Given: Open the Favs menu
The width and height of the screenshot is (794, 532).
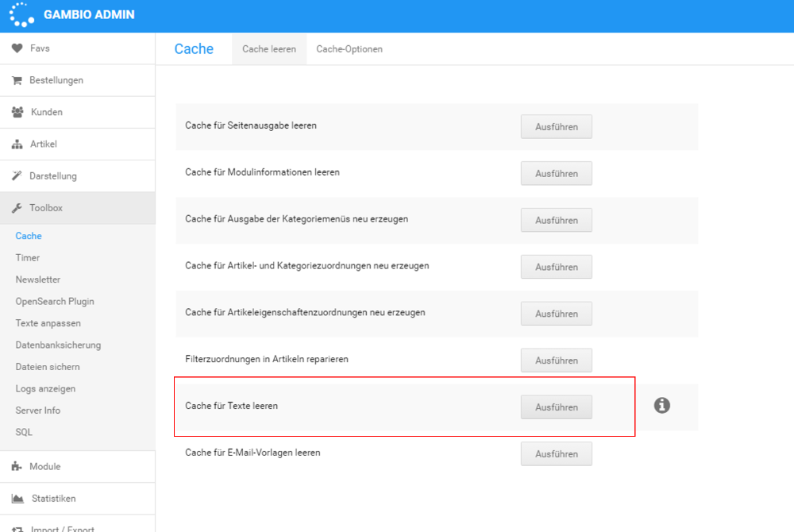Looking at the screenshot, I should (78, 48).
